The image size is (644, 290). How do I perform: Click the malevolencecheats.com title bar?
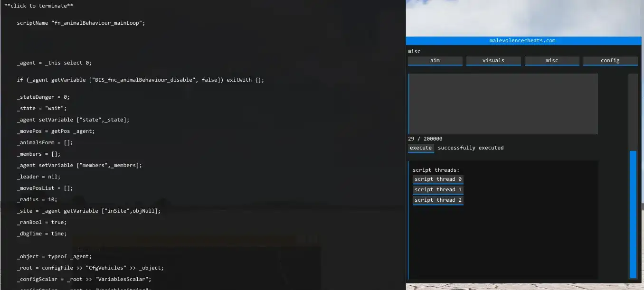point(522,40)
